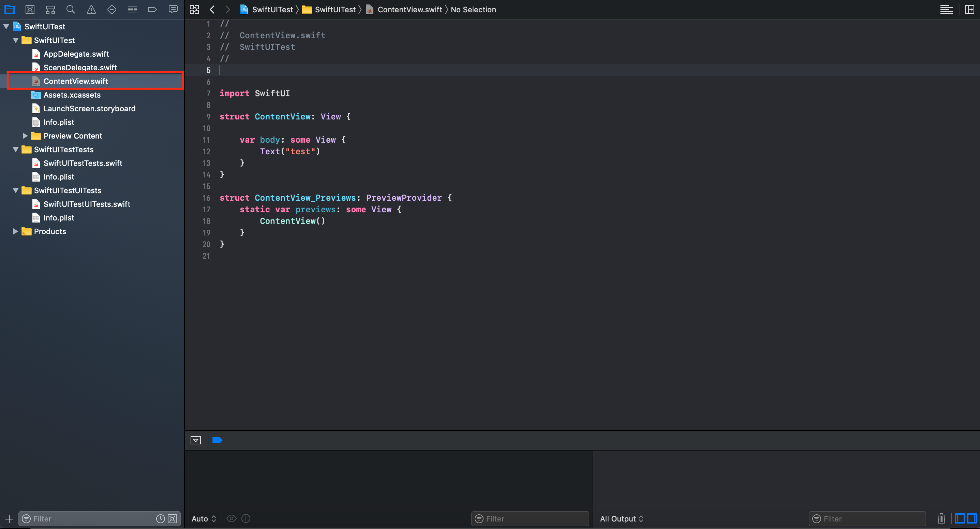The width and height of the screenshot is (980, 529).
Task: Click the Text("test") code line
Action: (x=290, y=152)
